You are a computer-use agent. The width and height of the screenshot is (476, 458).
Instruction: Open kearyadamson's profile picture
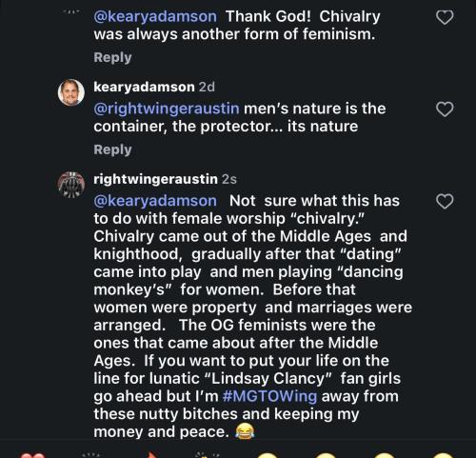point(71,92)
